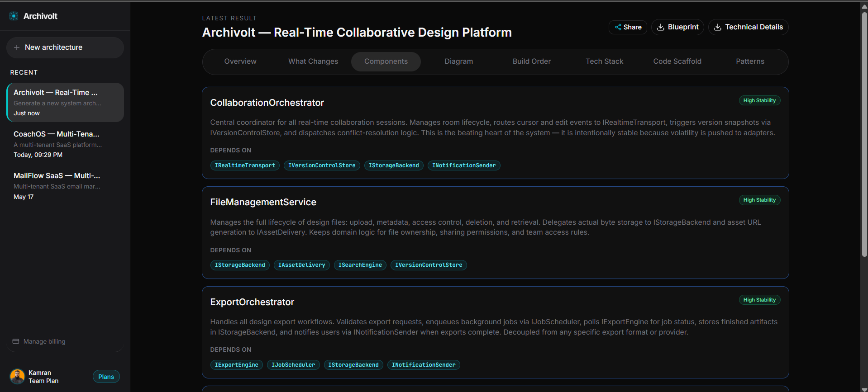Click ExportOrchestrator's IStorageBackend tag
The width and height of the screenshot is (868, 392).
(x=353, y=365)
